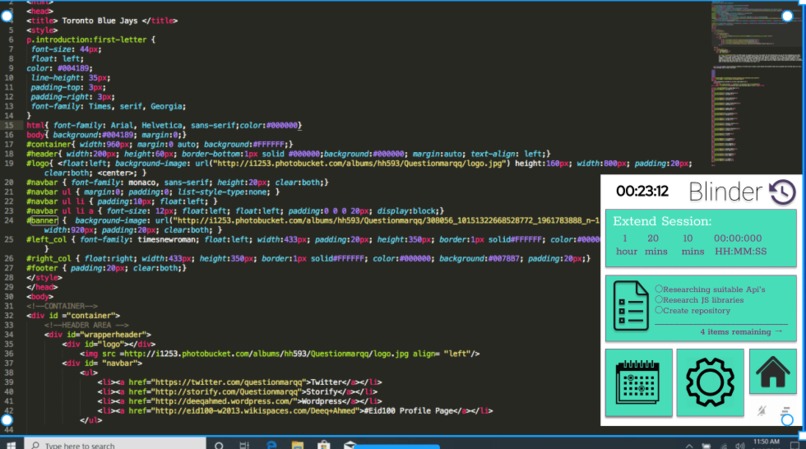The image size is (806, 449).
Task: Click the "font-family: Times, serif, Georgia" line
Action: [108, 106]
